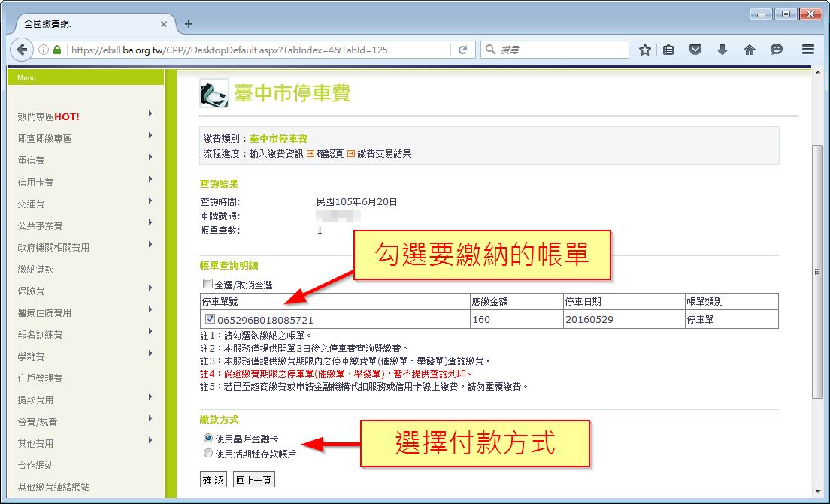The width and height of the screenshot is (830, 504).
Task: Click the search magnifier icon in the search bar
Action: (x=491, y=49)
